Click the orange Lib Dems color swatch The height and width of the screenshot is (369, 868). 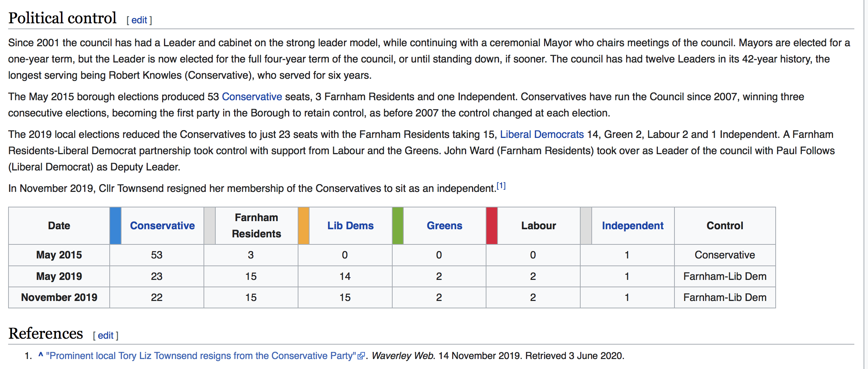[303, 226]
